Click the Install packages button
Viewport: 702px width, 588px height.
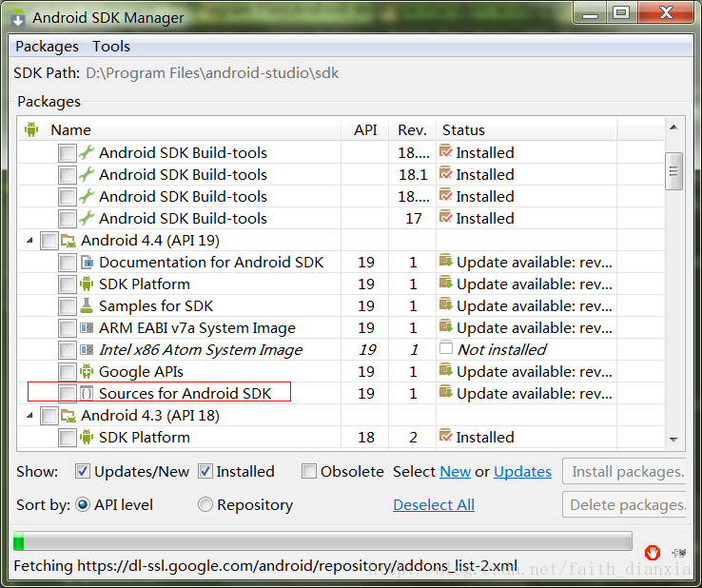point(624,471)
